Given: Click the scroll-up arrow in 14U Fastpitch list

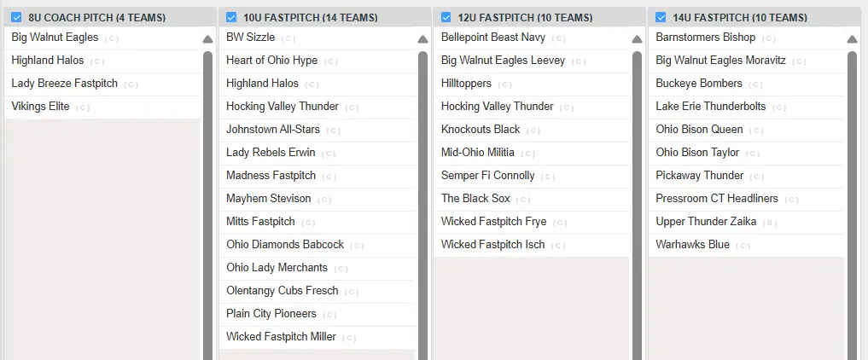Looking at the screenshot, I should [x=852, y=39].
